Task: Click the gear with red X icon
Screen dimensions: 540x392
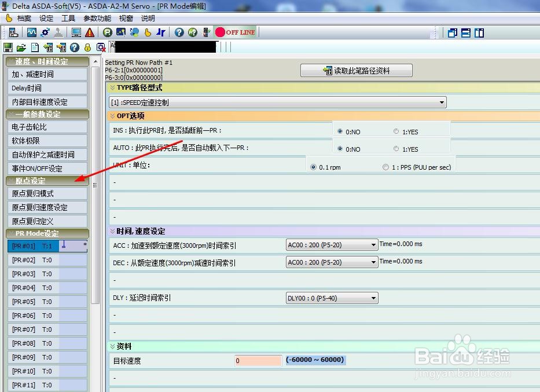Action: 101,47
